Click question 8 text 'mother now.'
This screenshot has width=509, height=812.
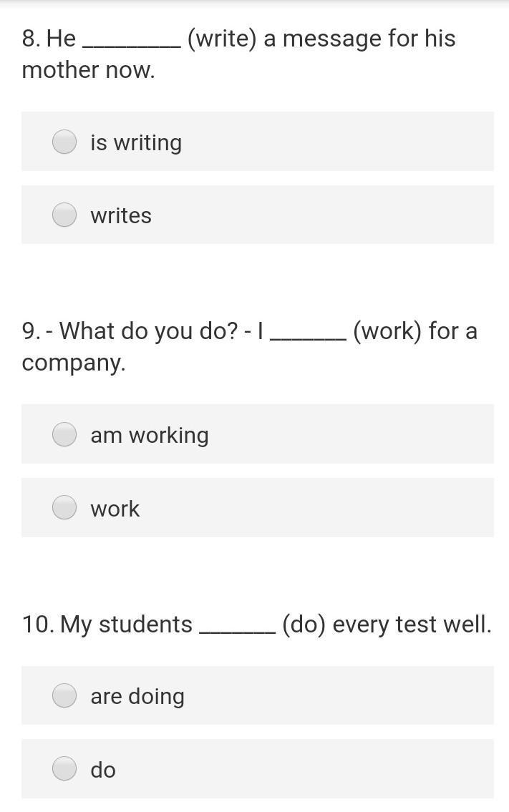tap(89, 70)
